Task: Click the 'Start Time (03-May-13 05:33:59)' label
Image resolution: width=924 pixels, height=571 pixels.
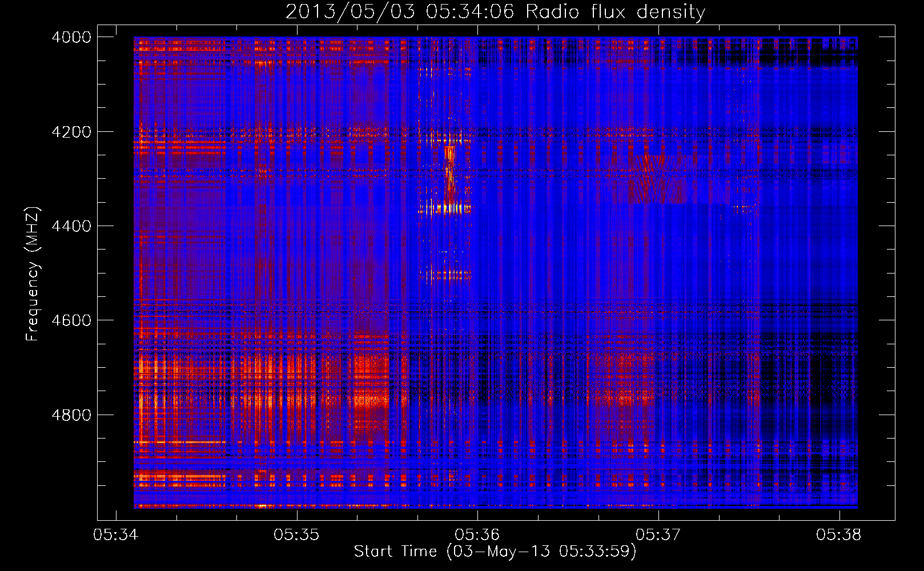Action: [495, 552]
